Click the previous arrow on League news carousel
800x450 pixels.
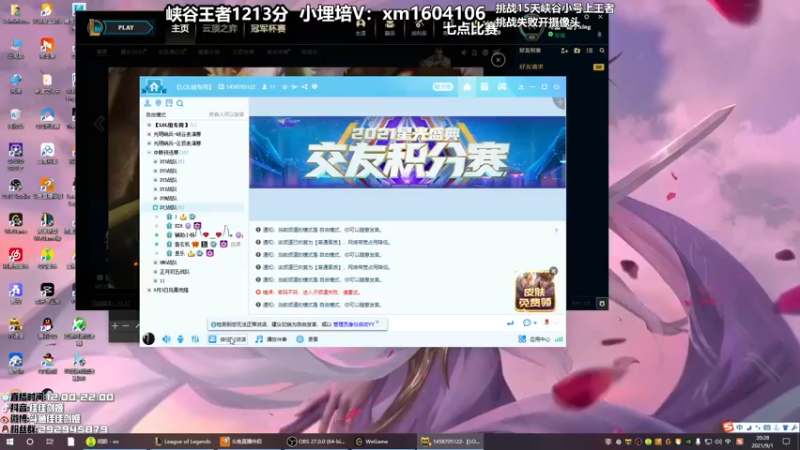(x=99, y=123)
